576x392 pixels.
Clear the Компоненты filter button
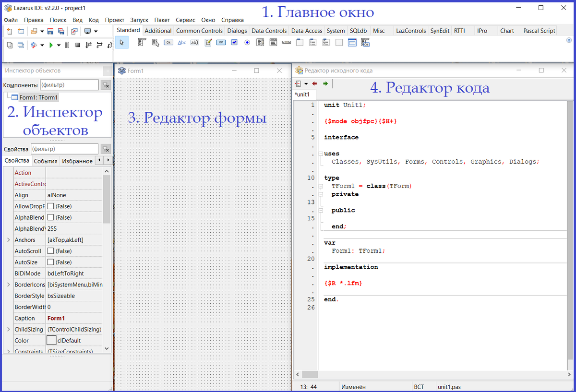tap(106, 85)
